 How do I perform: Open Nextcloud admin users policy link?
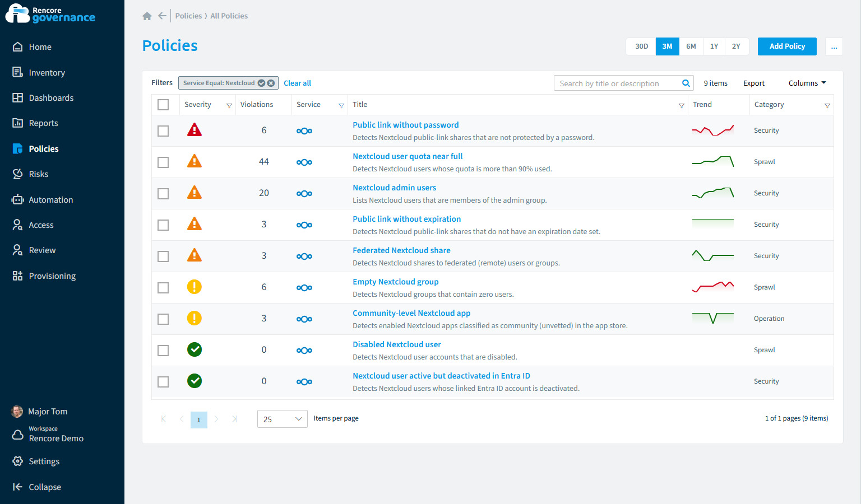point(394,188)
